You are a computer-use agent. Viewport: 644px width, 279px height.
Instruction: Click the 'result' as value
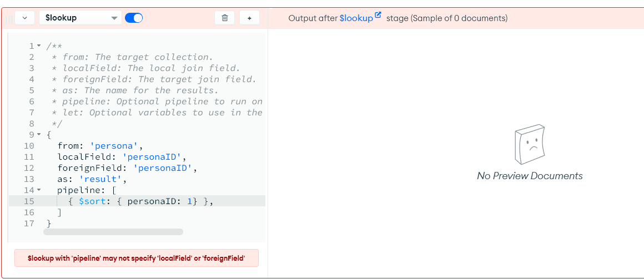101,179
